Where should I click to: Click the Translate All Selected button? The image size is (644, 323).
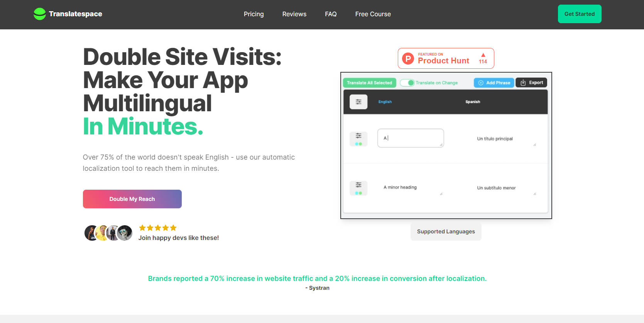coord(369,83)
